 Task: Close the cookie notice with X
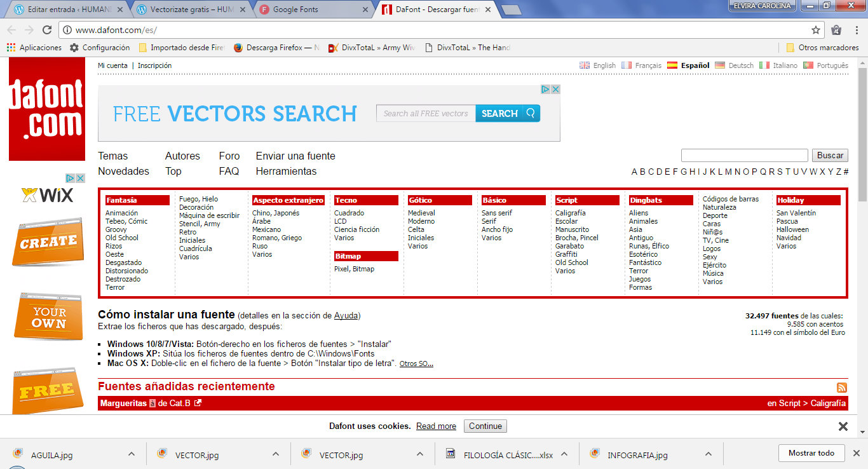click(x=843, y=426)
